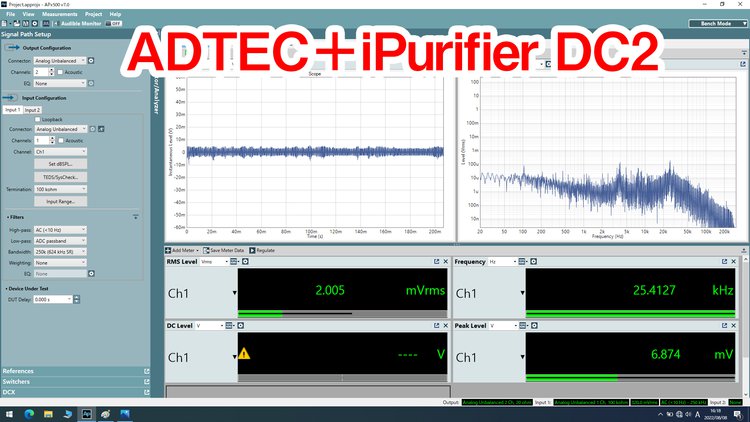
Task: Open Input 1 Connector settings gear icon
Action: tap(93, 129)
